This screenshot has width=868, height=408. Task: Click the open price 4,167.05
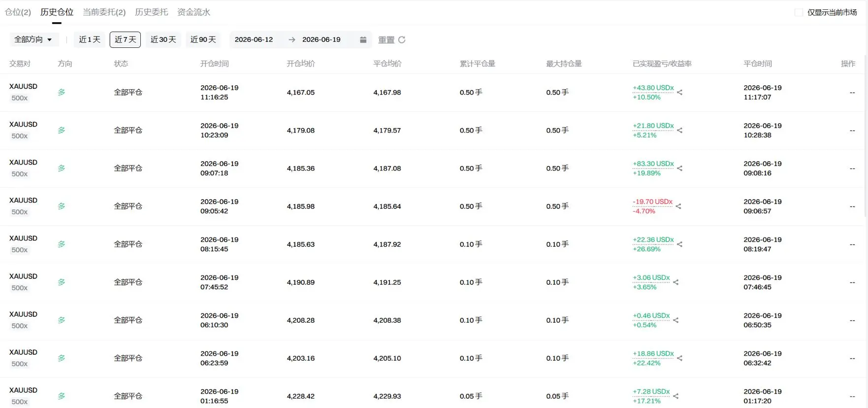pos(300,92)
